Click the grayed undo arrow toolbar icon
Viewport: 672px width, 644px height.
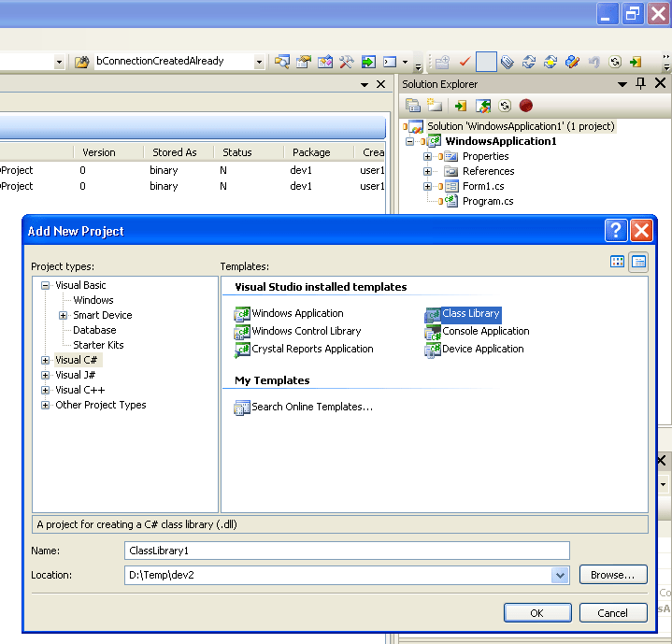point(594,62)
